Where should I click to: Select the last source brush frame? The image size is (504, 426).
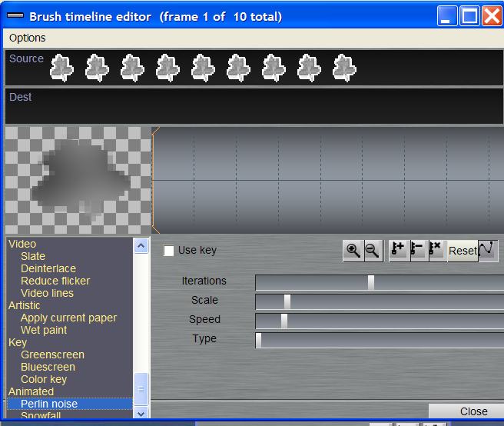click(344, 68)
